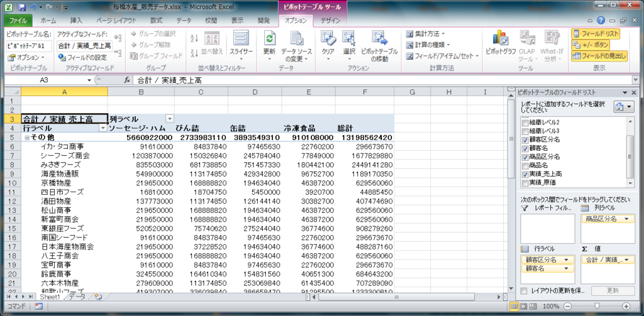Click the Excel help question mark icon
The image size is (644, 316).
click(x=601, y=21)
